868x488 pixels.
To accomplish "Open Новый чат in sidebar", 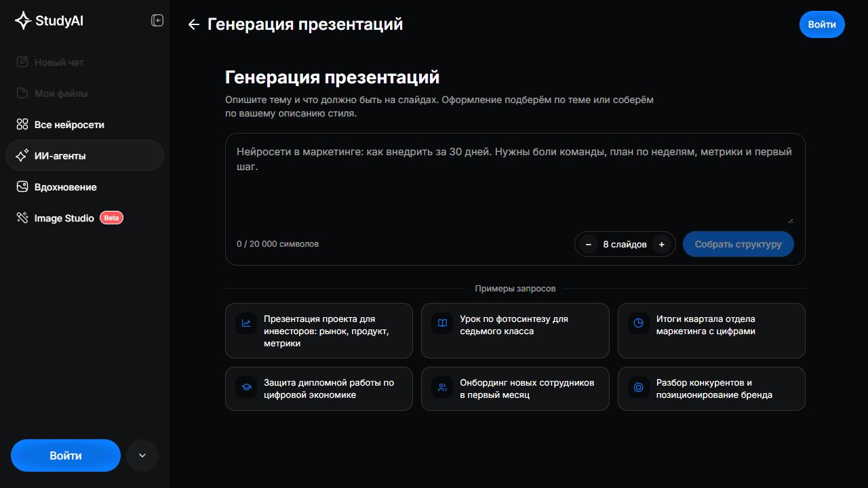I will pos(85,62).
